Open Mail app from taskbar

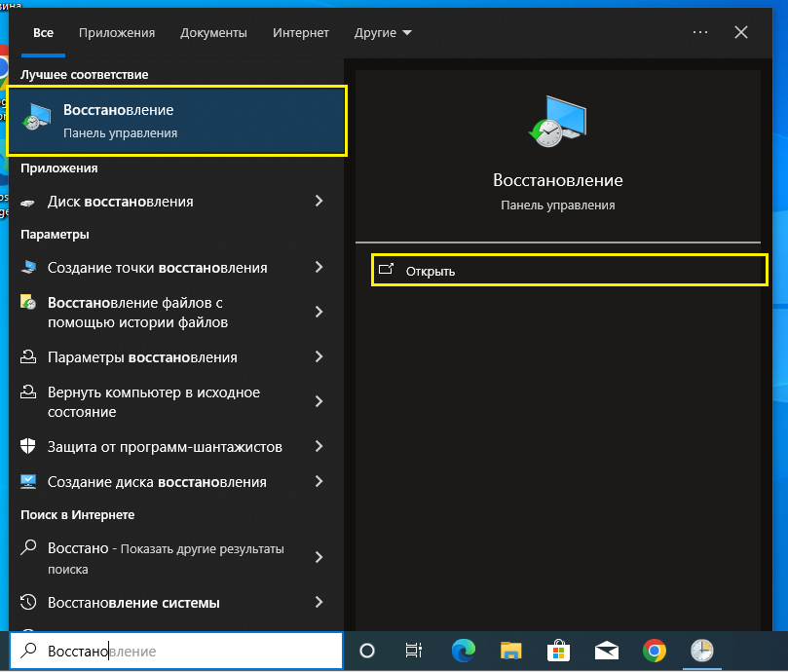point(607,651)
